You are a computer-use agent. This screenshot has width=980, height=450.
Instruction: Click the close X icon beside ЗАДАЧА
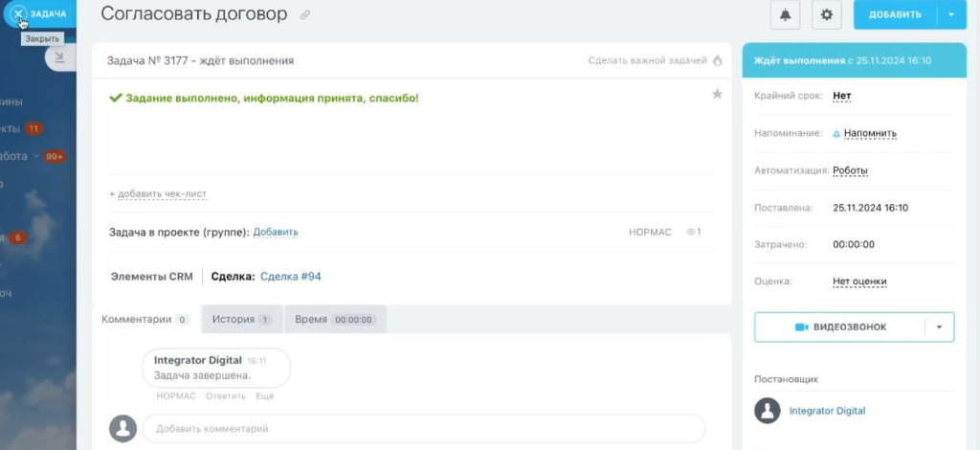17,14
